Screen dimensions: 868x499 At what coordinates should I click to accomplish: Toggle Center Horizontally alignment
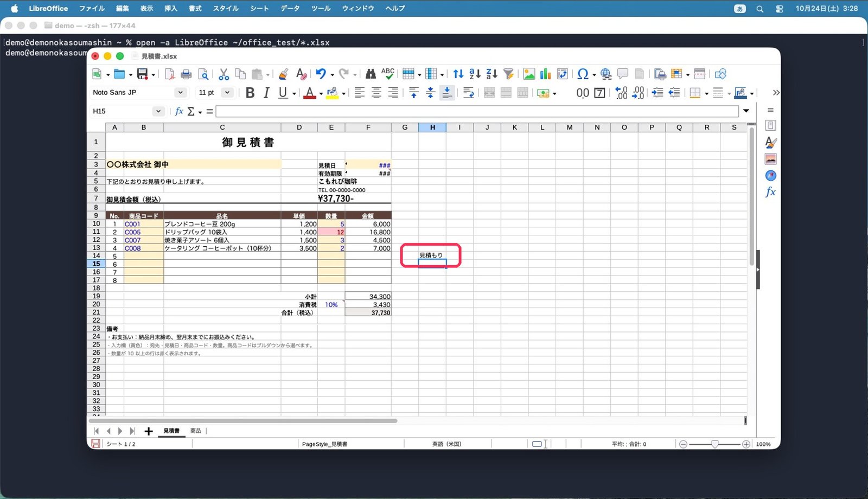[376, 93]
